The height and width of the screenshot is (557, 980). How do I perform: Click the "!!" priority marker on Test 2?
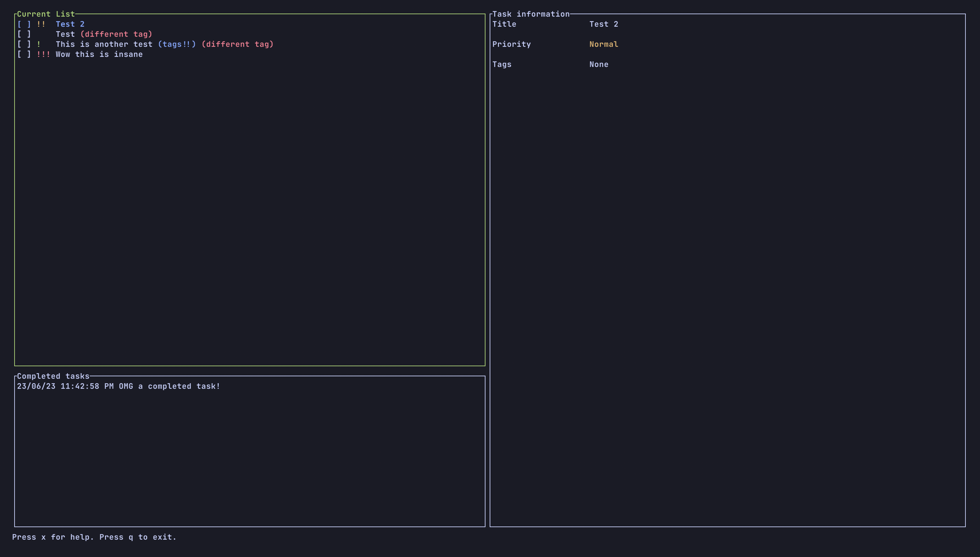coord(42,24)
